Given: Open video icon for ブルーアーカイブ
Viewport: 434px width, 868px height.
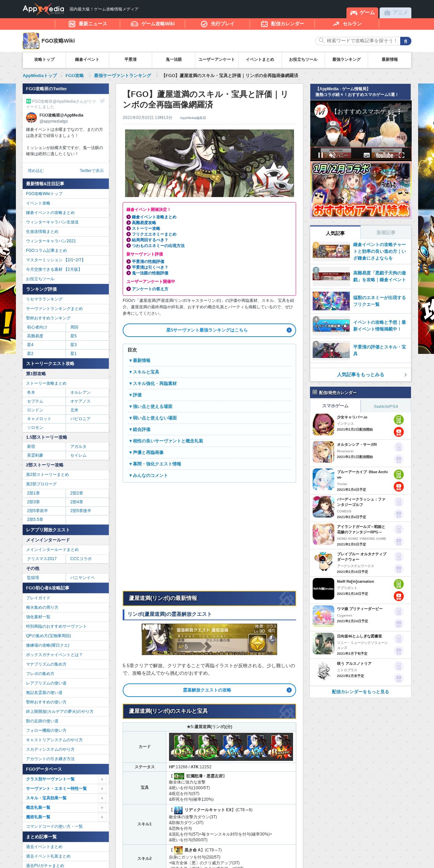Looking at the screenshot, I should click(x=399, y=487).
